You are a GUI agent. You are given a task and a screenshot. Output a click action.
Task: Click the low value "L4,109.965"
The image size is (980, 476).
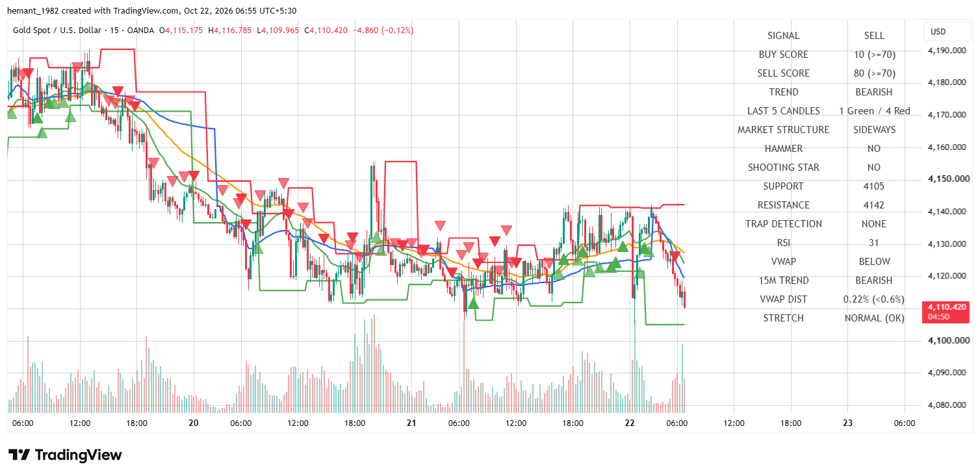277,30
